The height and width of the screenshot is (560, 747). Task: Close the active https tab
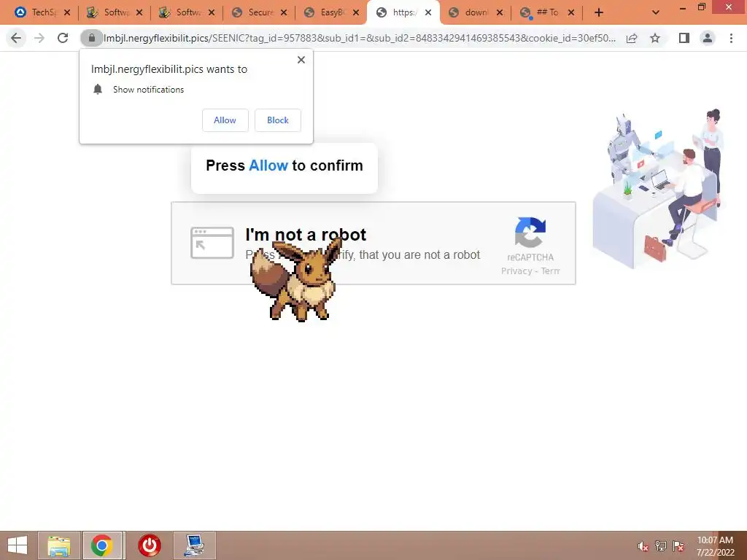point(427,13)
